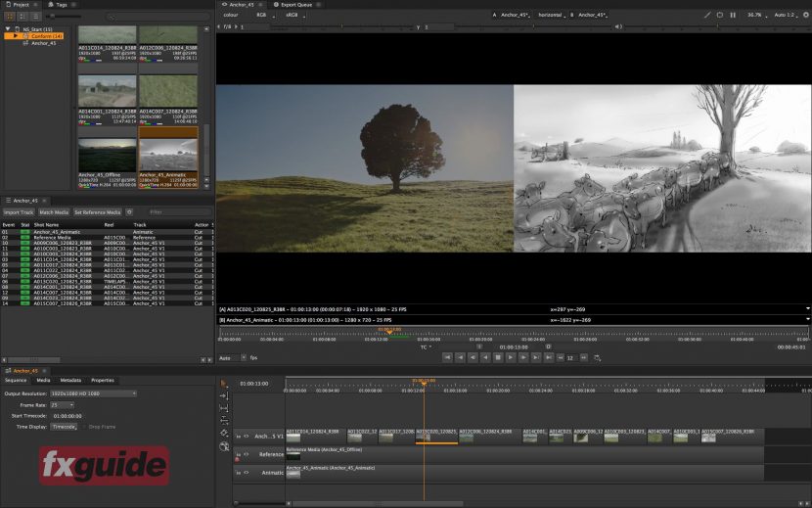The height and width of the screenshot is (508, 812).
Task: Collapse the NS_Start project tree
Action: click(8, 29)
